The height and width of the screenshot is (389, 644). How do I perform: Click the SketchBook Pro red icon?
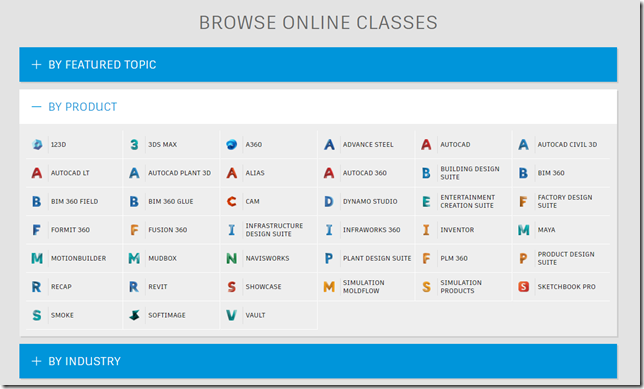pos(523,286)
